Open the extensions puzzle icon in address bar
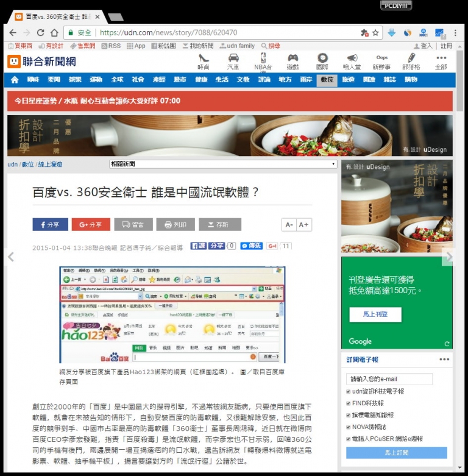The image size is (468, 476). tap(364, 32)
